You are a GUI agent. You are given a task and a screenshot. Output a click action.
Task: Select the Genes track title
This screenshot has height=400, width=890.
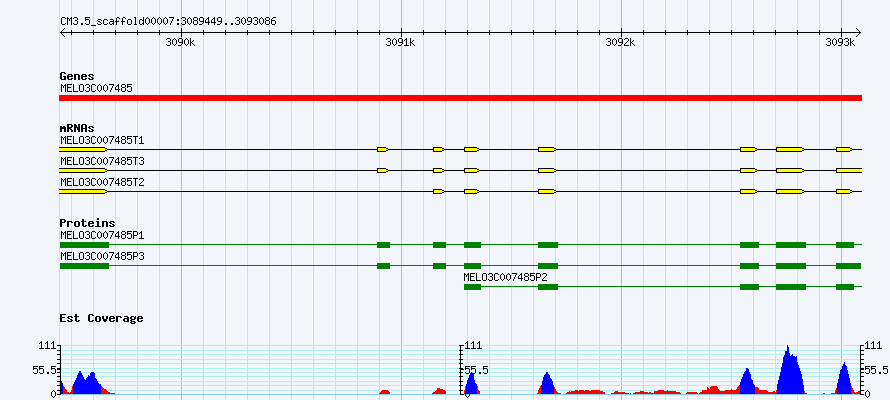click(x=77, y=76)
